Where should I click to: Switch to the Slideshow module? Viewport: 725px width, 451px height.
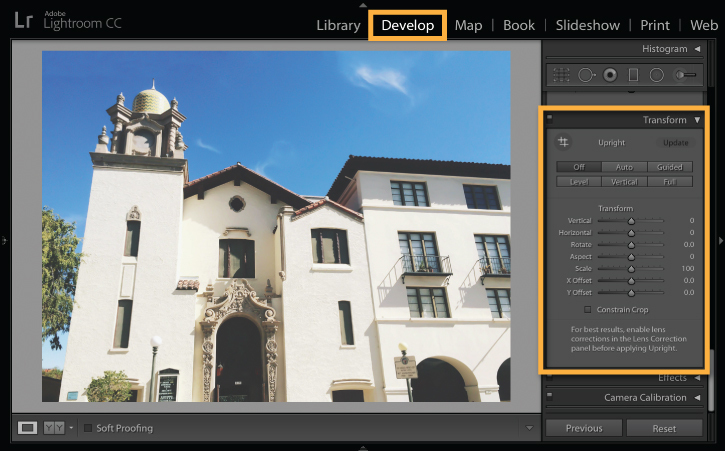[x=588, y=25]
